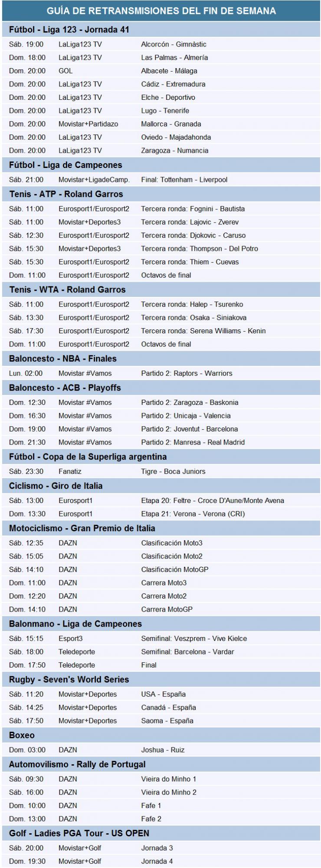Click the Movistar+LigadeCamp. channel name
The height and width of the screenshot is (868, 321).
(94, 180)
